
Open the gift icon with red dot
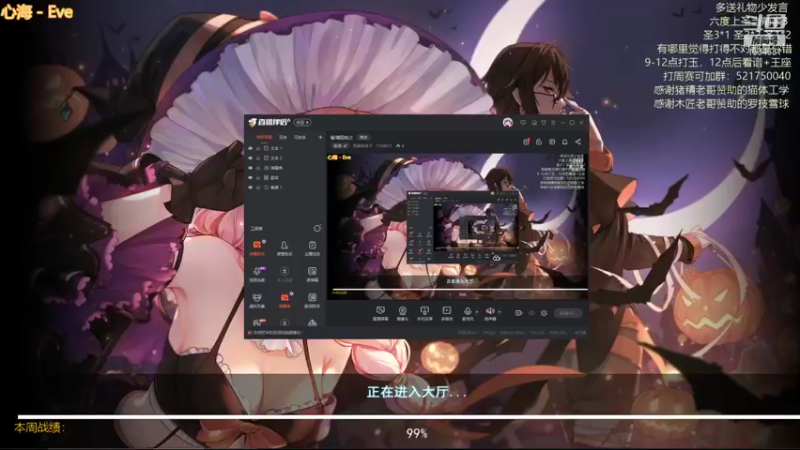coord(527,142)
